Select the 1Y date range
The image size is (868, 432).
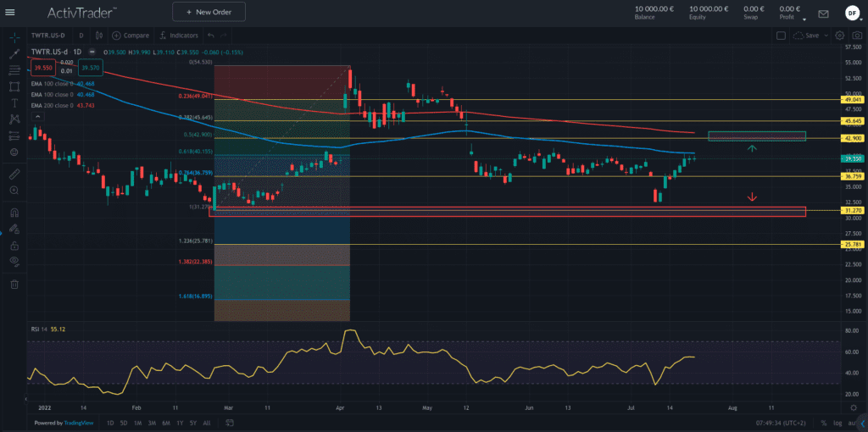(x=178, y=423)
